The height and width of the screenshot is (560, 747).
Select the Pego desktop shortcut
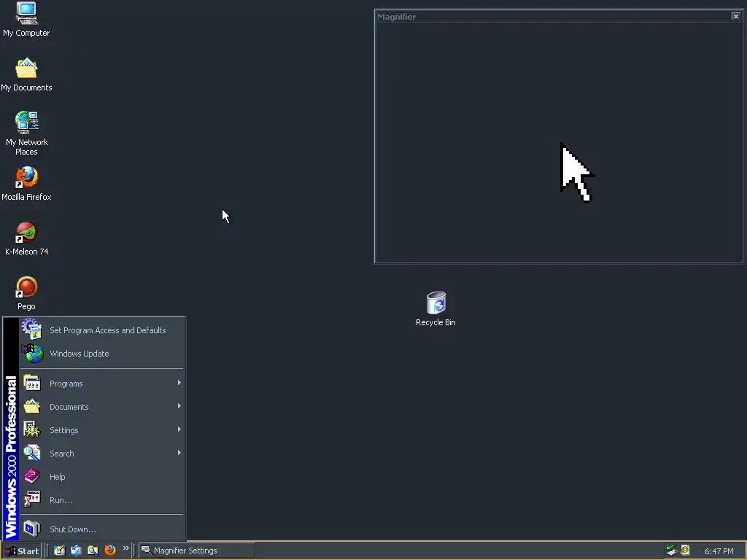pyautogui.click(x=26, y=293)
